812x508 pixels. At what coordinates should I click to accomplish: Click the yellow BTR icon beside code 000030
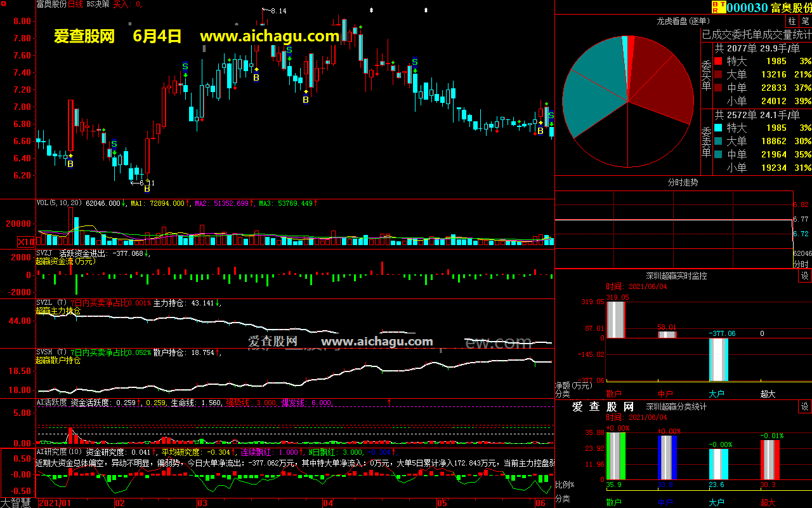[x=718, y=7]
